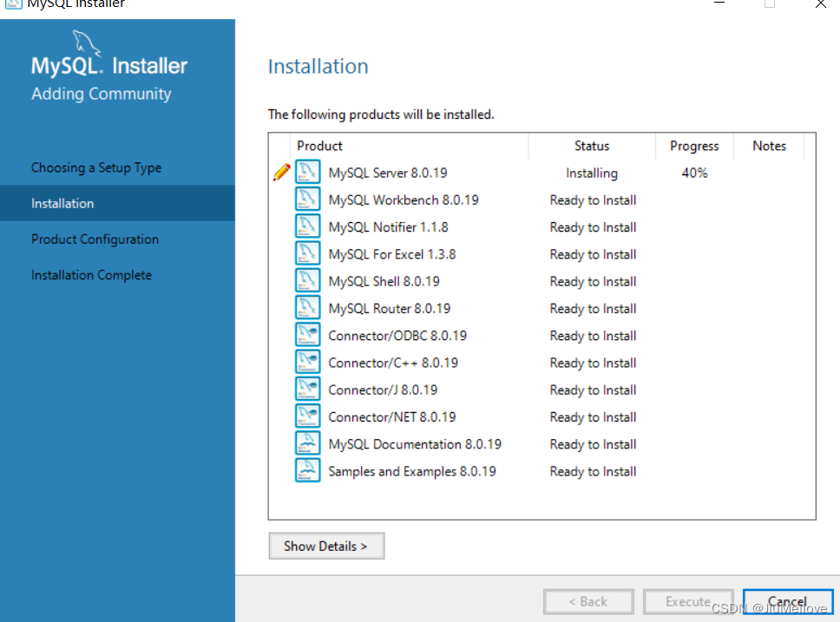Click Ready to Install status for Samples
The image size is (840, 622).
[593, 471]
